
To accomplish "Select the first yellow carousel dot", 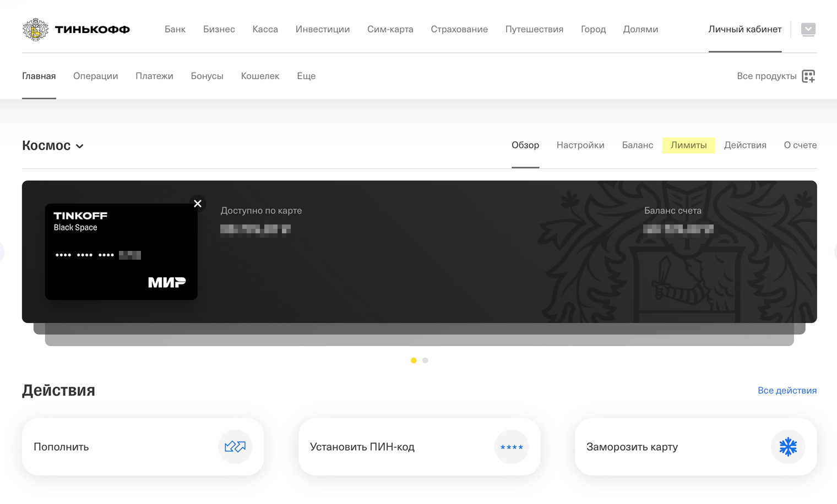I will (414, 360).
